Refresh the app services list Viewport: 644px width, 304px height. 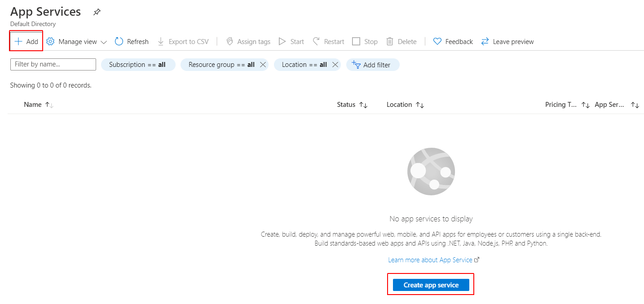(x=132, y=42)
